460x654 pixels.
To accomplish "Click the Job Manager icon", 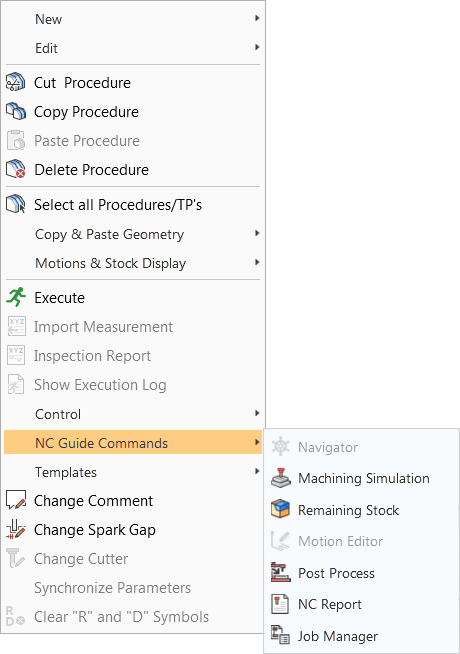I will (x=280, y=636).
